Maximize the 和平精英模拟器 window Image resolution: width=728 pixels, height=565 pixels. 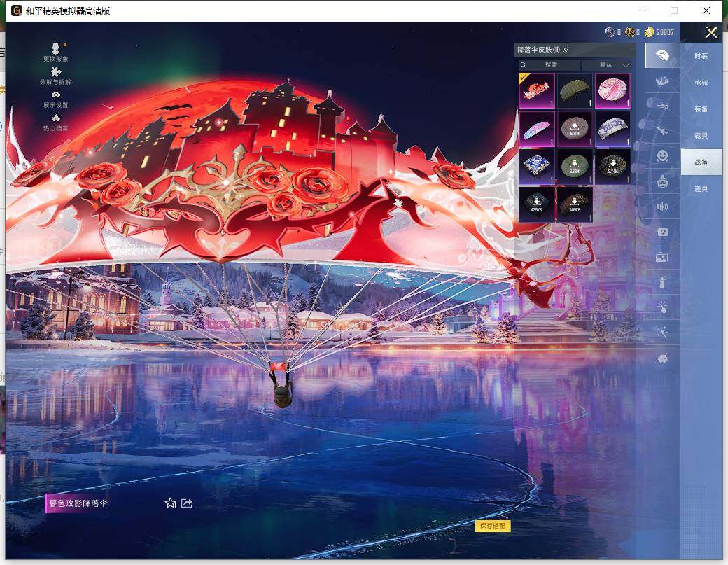click(673, 11)
